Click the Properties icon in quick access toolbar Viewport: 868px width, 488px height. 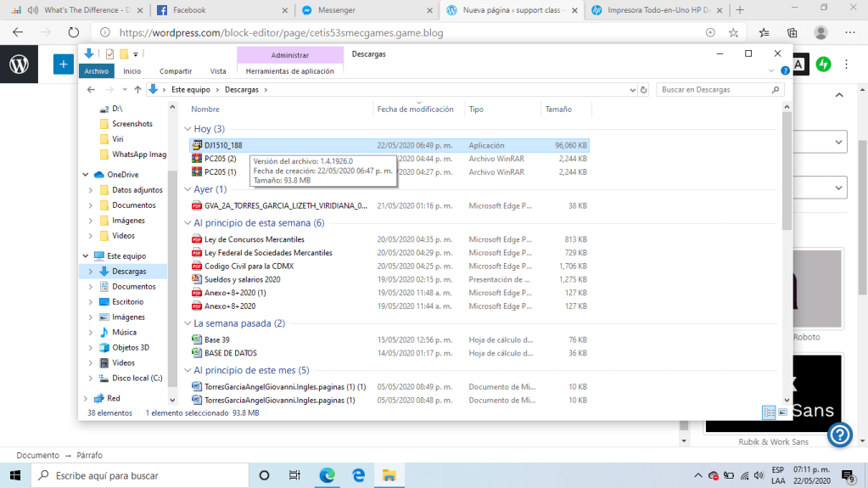coord(109,53)
